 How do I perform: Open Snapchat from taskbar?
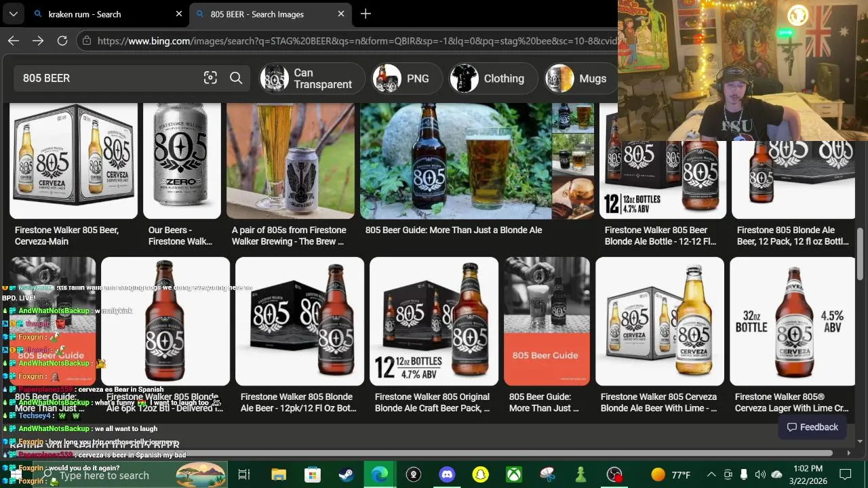click(x=480, y=474)
